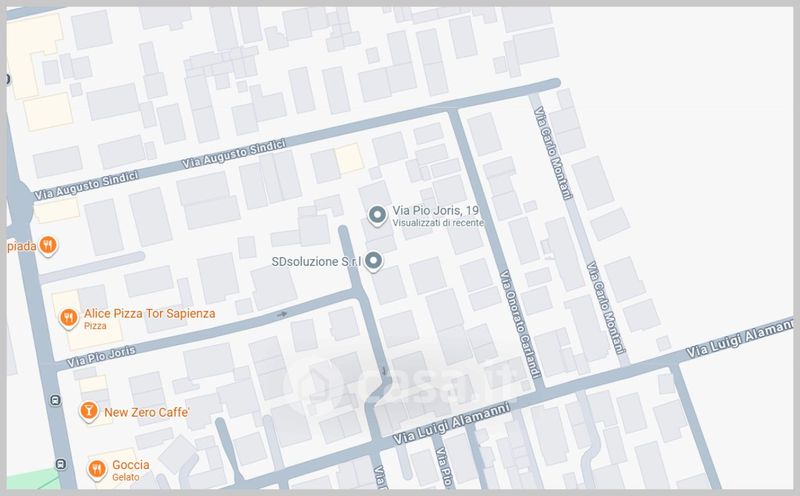Click the downward one-way arrow above Via Luigi Alamanni
800x496 pixels.
pyautogui.click(x=386, y=375)
